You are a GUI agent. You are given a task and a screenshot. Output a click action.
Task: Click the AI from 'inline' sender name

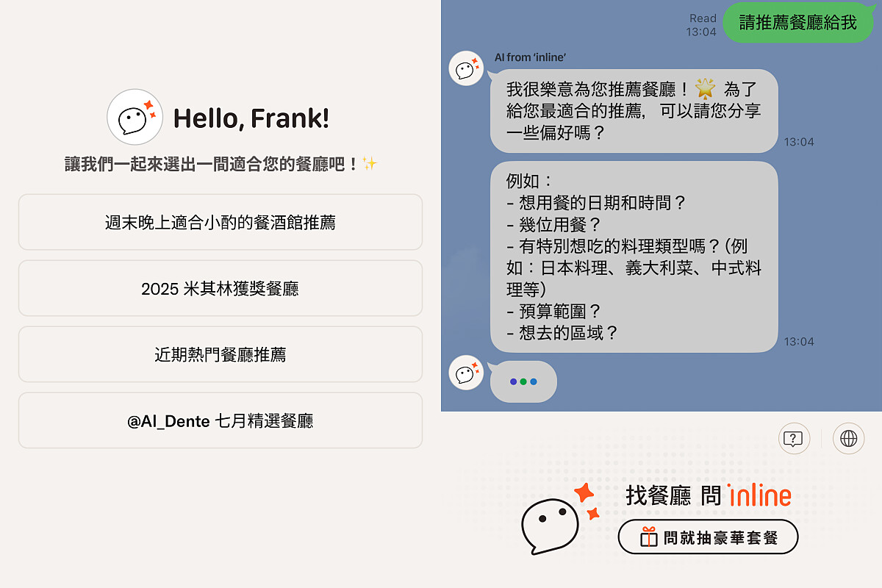530,57
